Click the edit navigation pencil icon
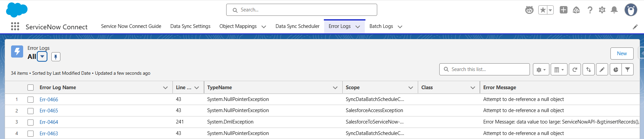Screen dimensions: 644x139 (635, 27)
